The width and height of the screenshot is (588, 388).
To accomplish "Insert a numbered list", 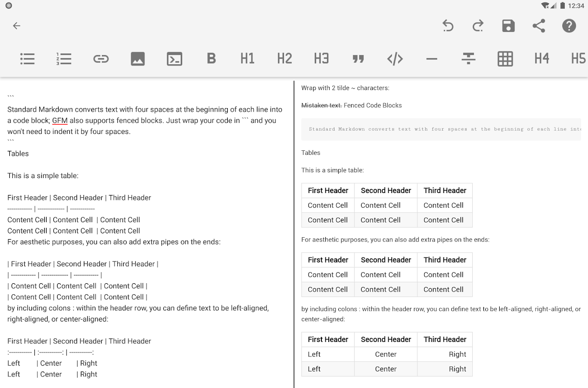I will [64, 59].
